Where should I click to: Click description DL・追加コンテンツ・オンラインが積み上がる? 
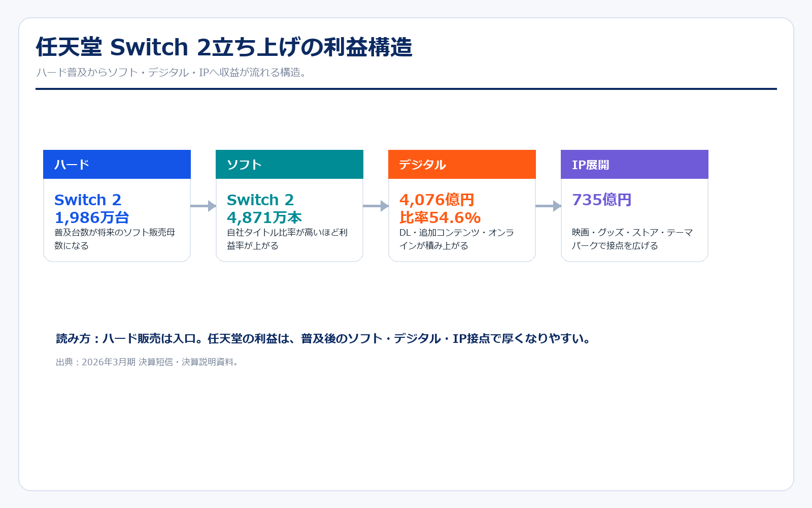(457, 239)
